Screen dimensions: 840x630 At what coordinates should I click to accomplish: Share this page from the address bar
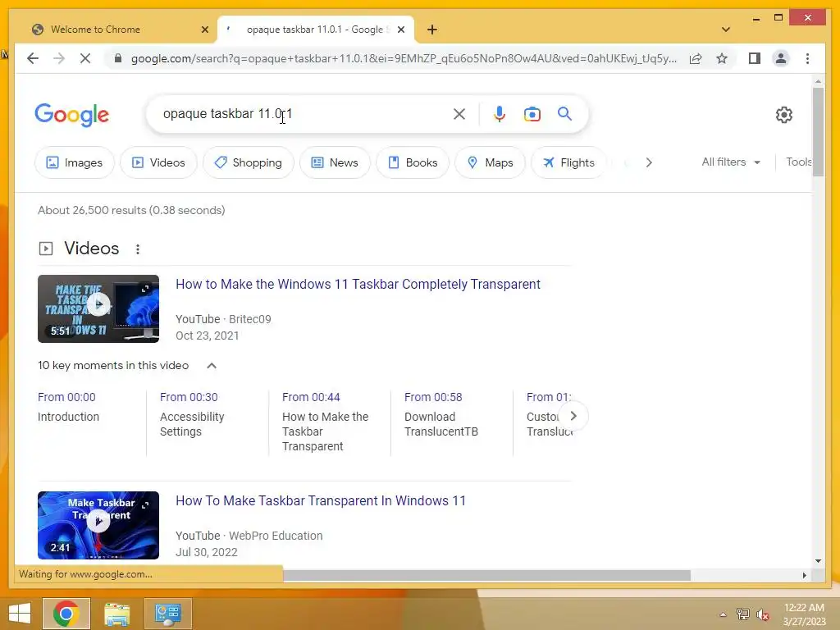pos(696,58)
